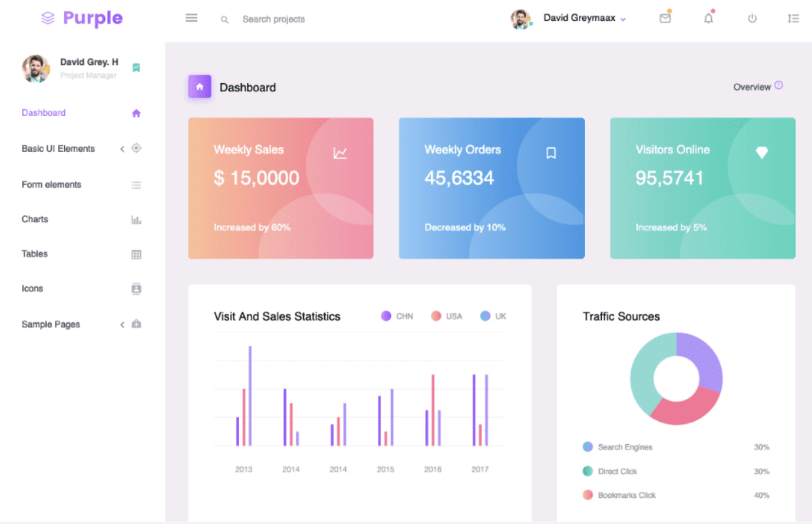Image resolution: width=812 pixels, height=524 pixels.
Task: Select Tables from the sidebar menu
Action: 34,254
